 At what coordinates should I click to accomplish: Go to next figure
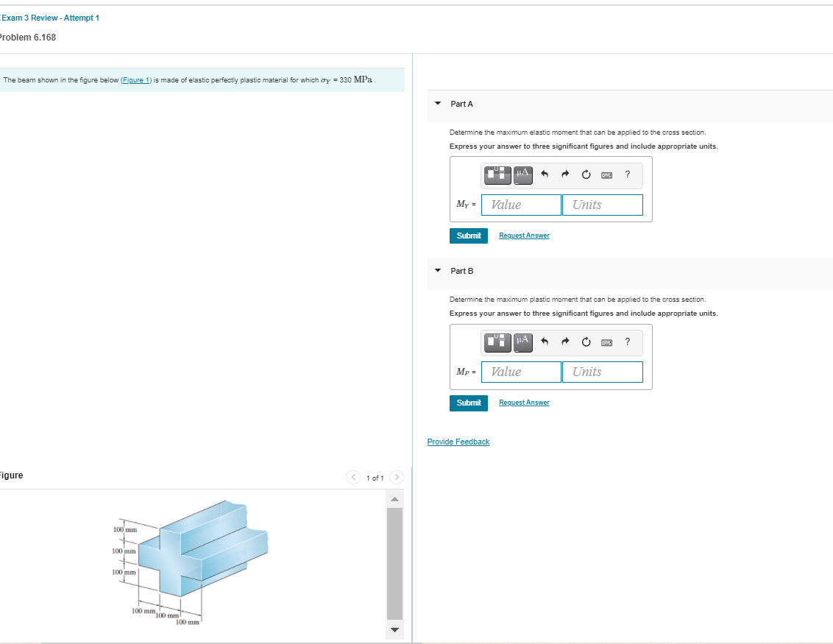(x=397, y=477)
